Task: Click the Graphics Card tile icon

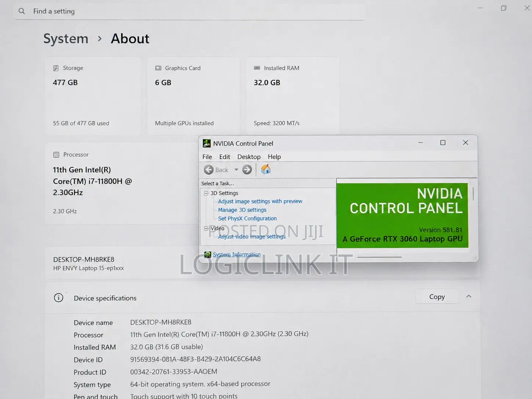Action: pyautogui.click(x=158, y=68)
